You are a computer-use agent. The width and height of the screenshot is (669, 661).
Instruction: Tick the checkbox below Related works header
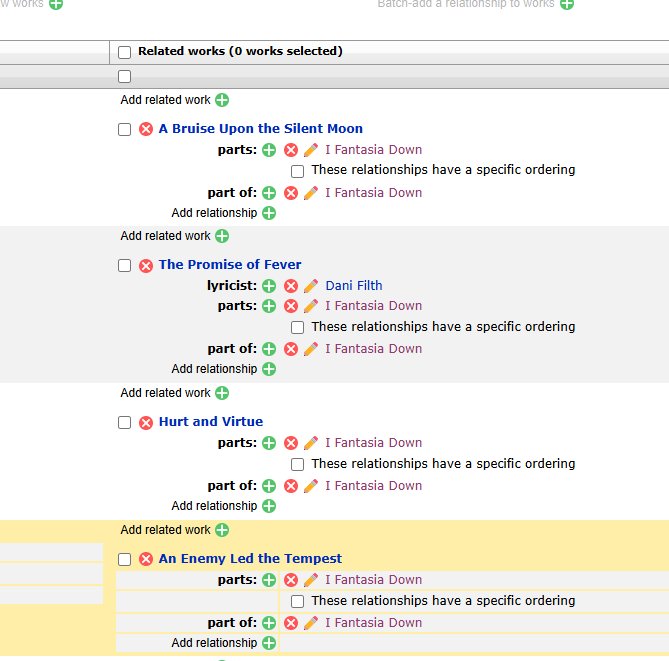pyautogui.click(x=124, y=76)
